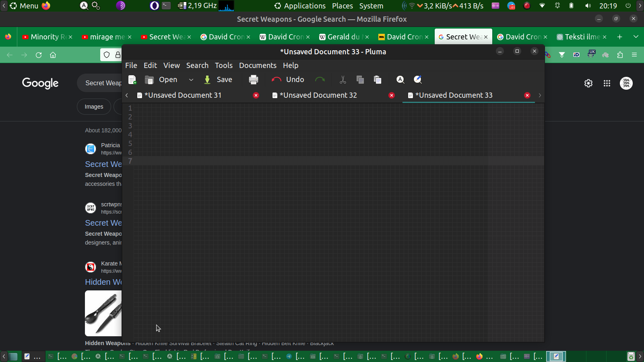Open the Hidden We search result link
The image size is (644, 362).
coord(103,282)
